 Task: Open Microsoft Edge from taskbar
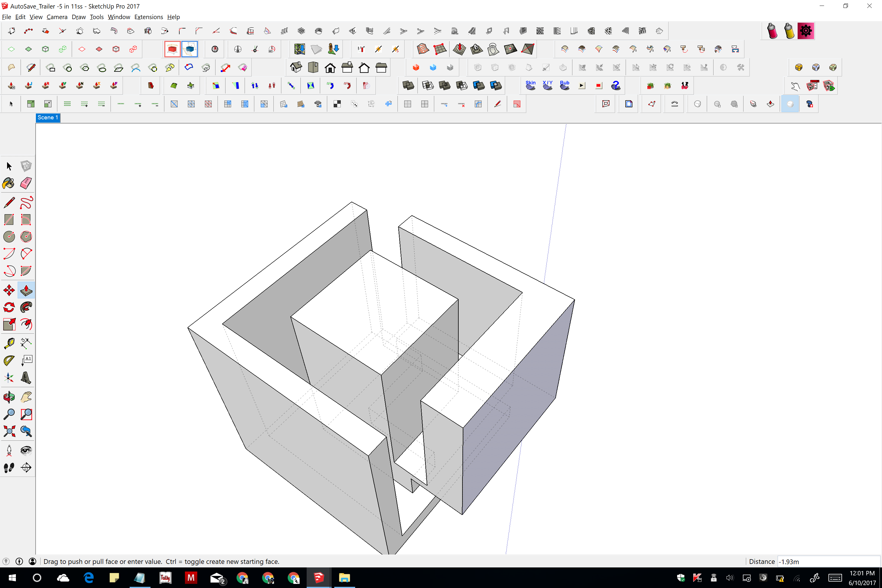click(x=88, y=577)
